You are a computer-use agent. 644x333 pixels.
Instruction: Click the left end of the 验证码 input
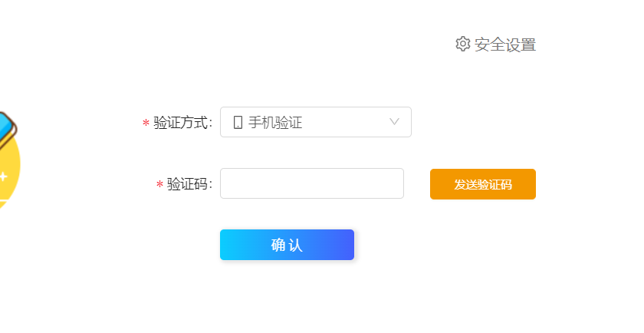[x=228, y=183]
